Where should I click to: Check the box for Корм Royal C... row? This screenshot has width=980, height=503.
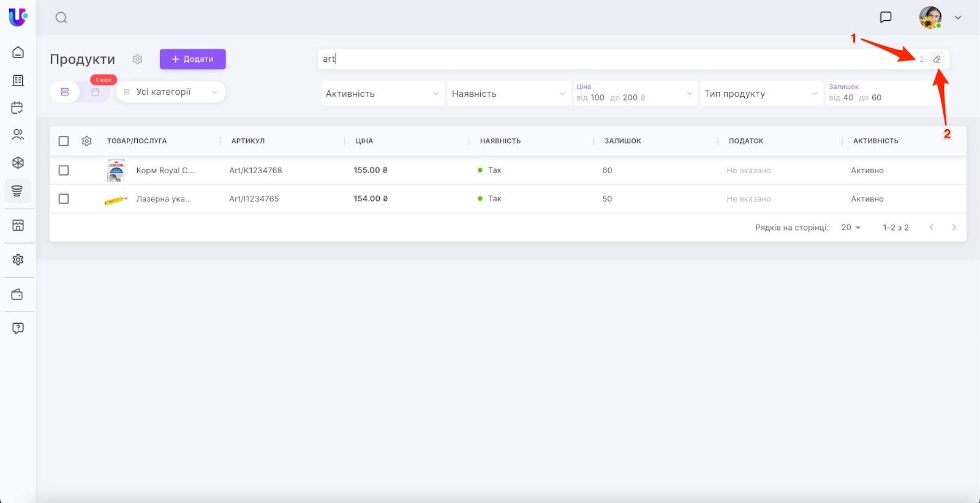(x=64, y=171)
